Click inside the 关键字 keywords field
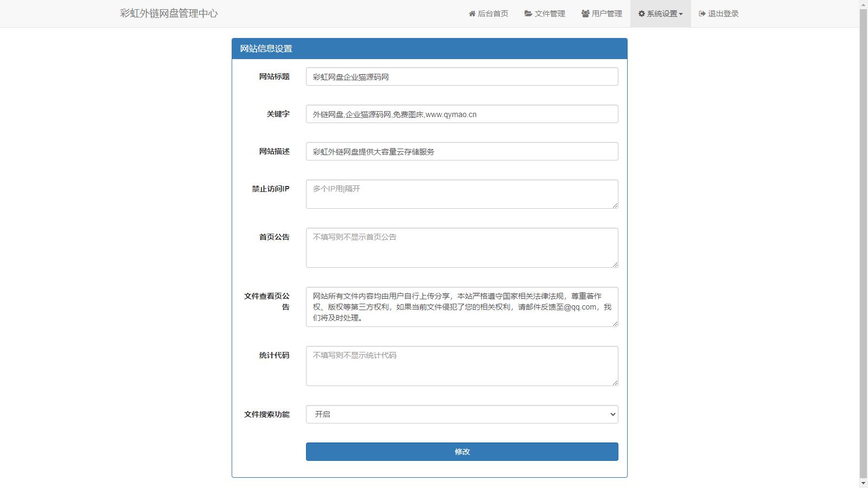 pos(461,114)
